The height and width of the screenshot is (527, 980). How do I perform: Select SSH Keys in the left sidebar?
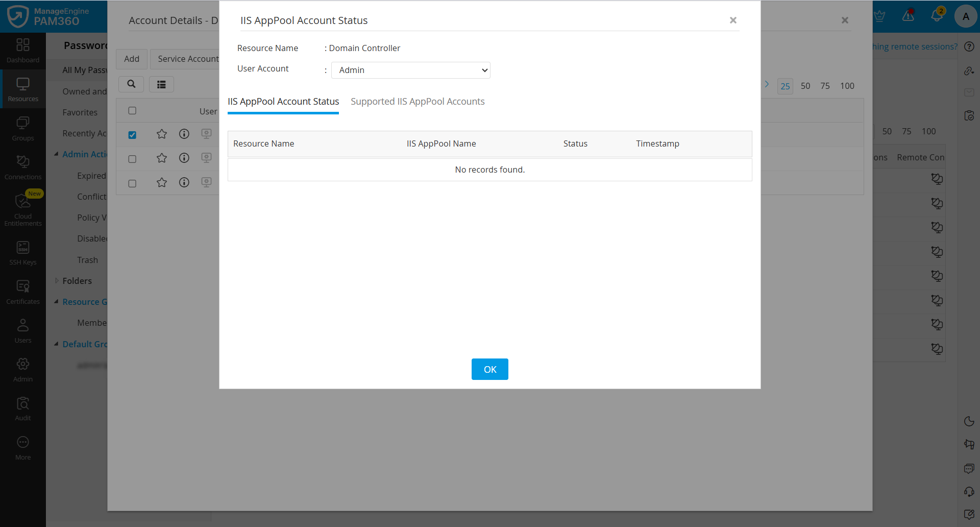pos(23,251)
